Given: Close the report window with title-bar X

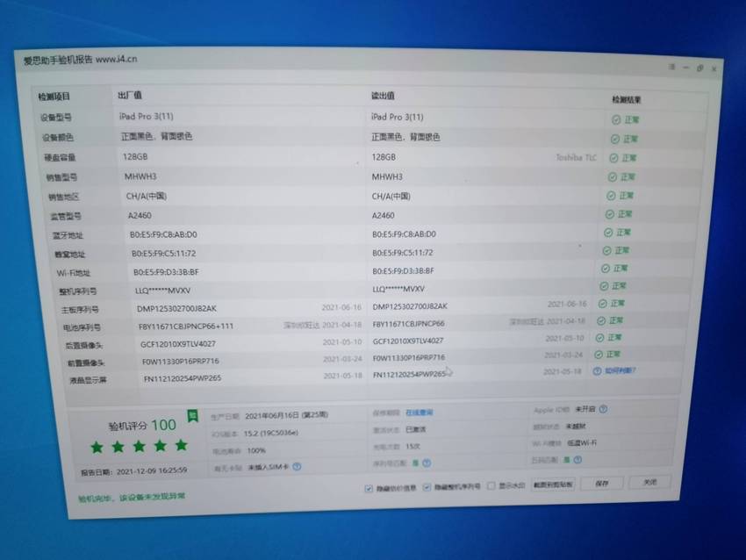Looking at the screenshot, I should pos(714,69).
